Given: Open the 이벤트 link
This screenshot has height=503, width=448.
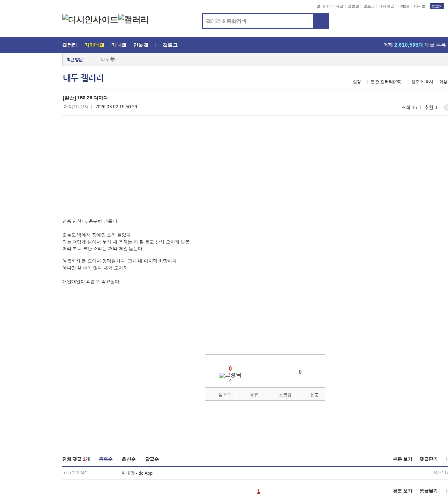Looking at the screenshot, I should click(404, 6).
